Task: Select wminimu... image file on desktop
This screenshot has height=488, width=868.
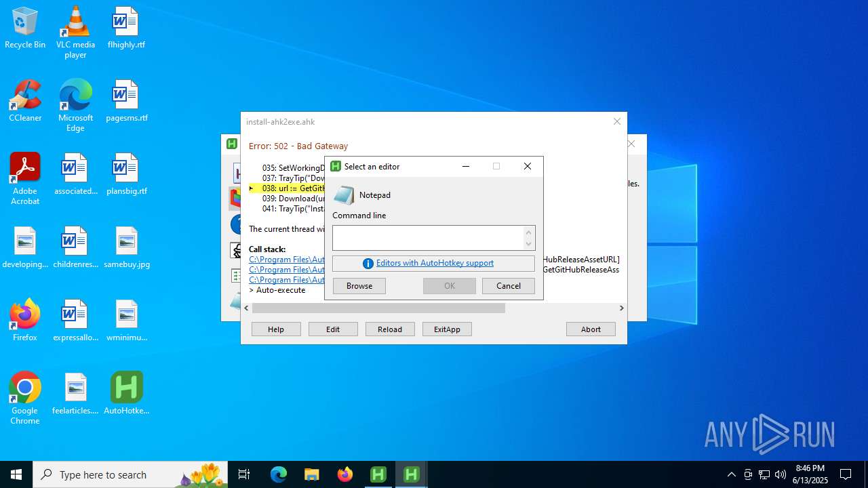Action: click(126, 321)
